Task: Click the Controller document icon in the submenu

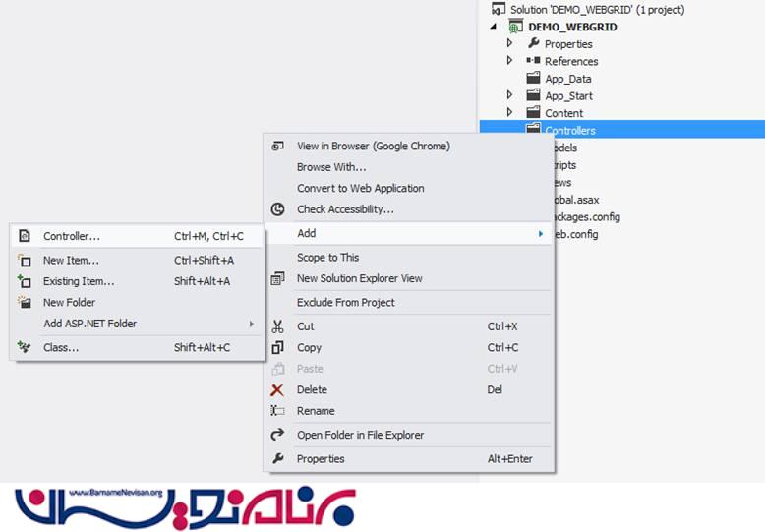Action: tap(25, 236)
